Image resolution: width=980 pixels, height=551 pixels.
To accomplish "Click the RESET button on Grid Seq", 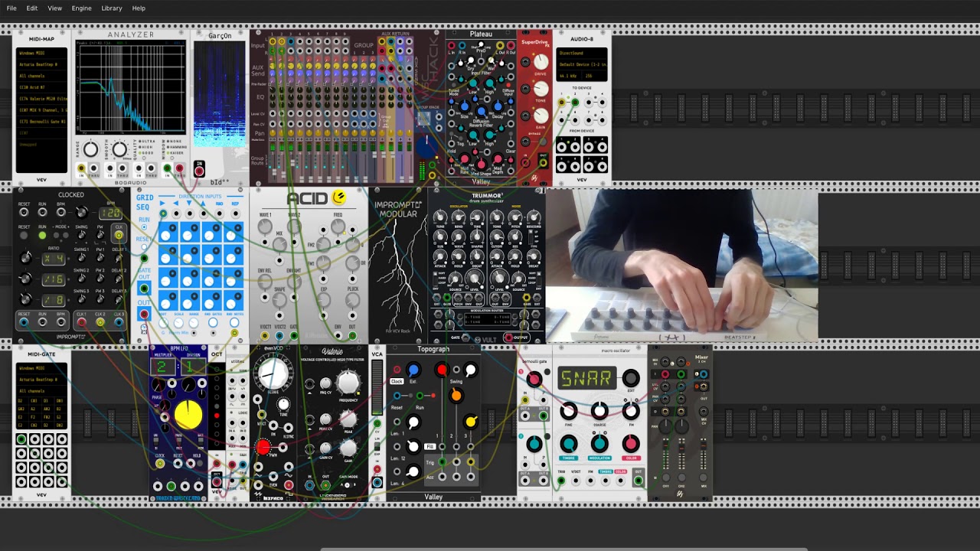I will point(144,248).
